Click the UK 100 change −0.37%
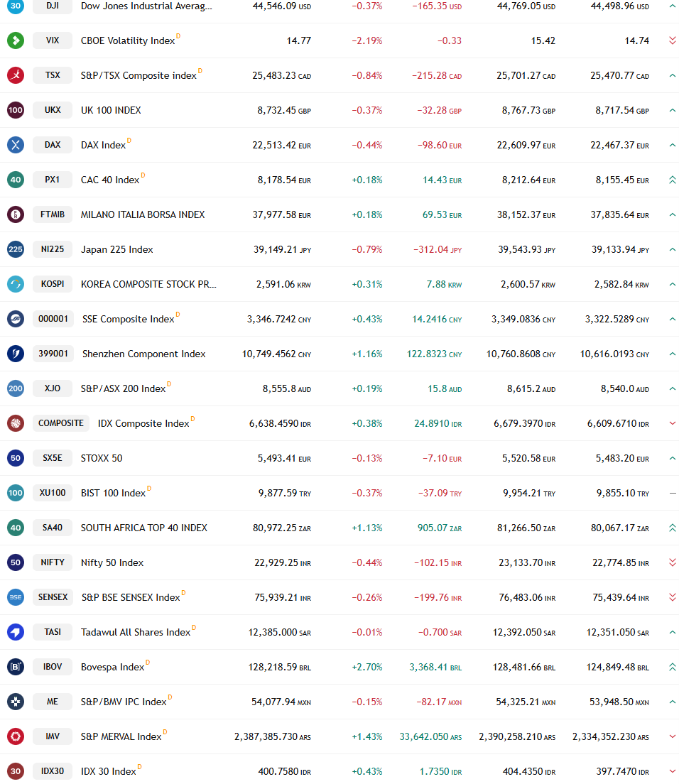Screen dimensions: 679x784 pos(367,111)
